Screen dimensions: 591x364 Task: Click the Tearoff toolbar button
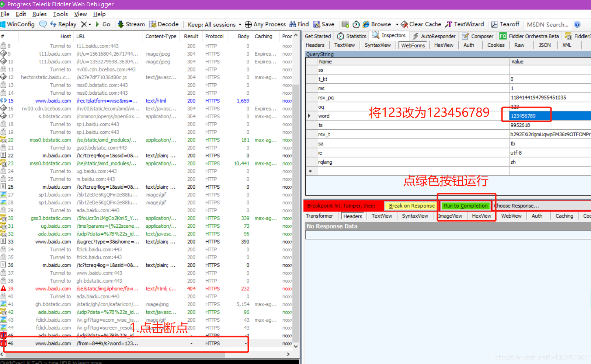click(505, 24)
